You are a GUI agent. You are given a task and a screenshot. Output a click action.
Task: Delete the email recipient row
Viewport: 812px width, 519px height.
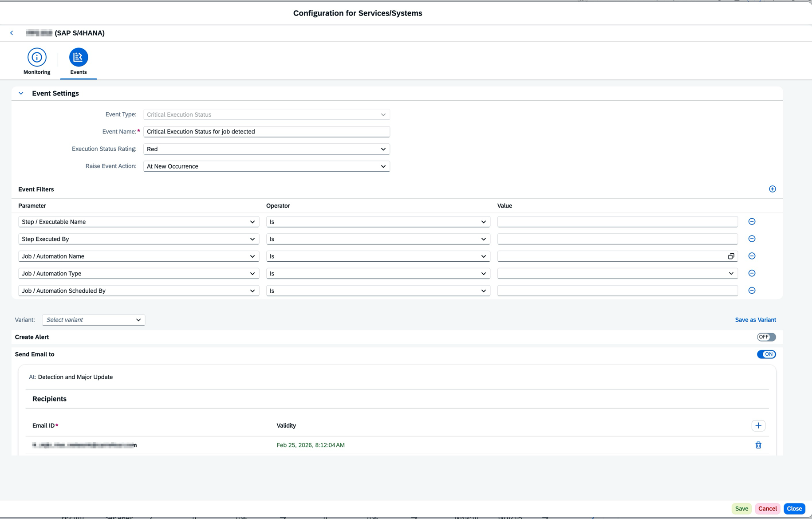point(758,445)
